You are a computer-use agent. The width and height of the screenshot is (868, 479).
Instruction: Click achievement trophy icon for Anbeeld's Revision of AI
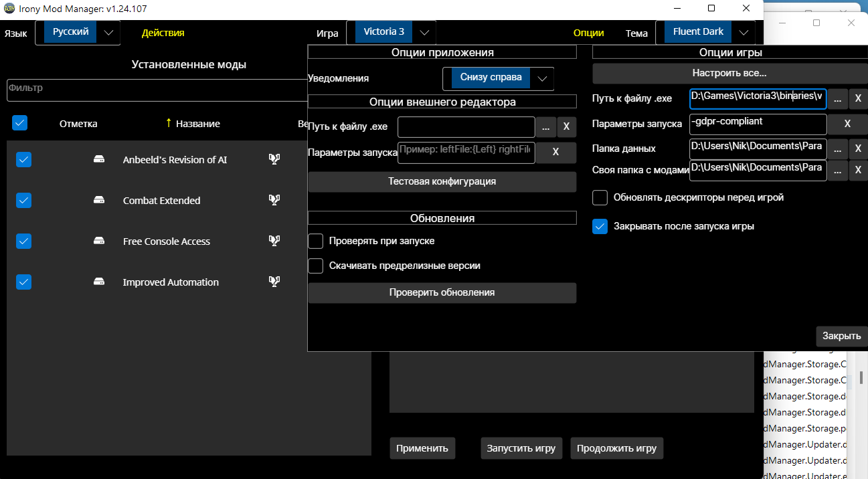(x=274, y=159)
